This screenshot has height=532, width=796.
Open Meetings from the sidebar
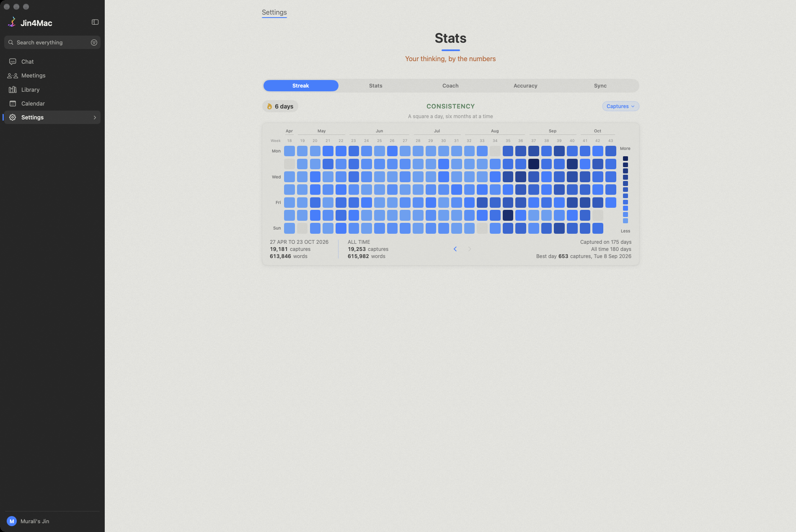point(52,76)
